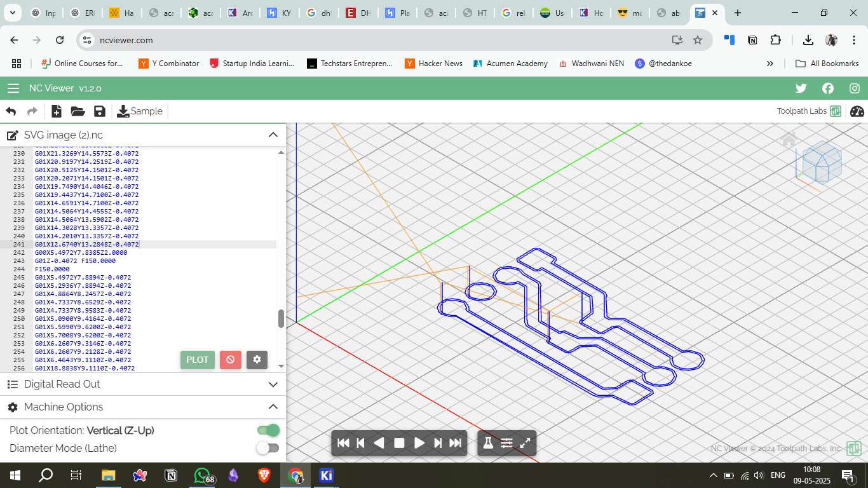Screen dimensions: 868x488
Task: Undo the last editor change
Action: click(11, 111)
